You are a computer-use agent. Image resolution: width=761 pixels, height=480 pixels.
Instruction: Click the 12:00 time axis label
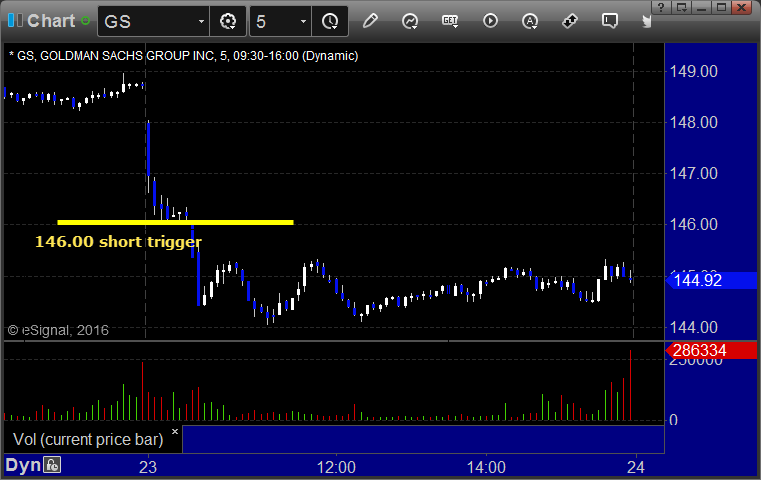336,467
